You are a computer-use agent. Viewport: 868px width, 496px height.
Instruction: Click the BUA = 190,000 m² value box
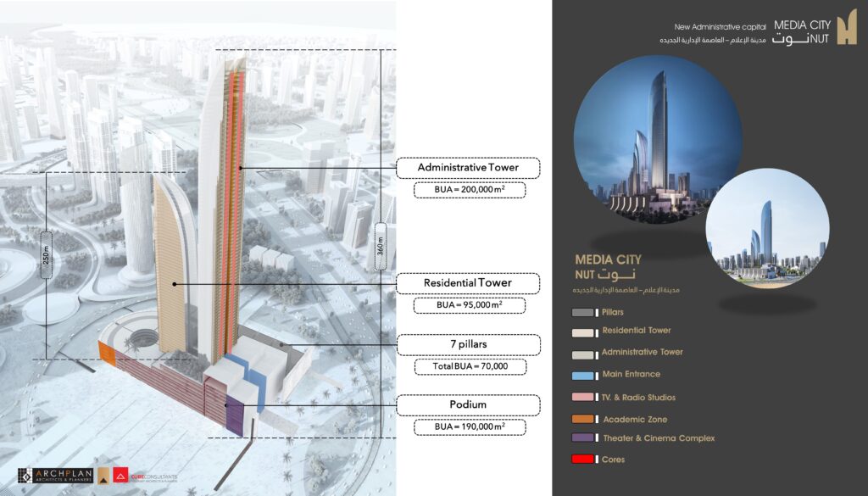470,426
